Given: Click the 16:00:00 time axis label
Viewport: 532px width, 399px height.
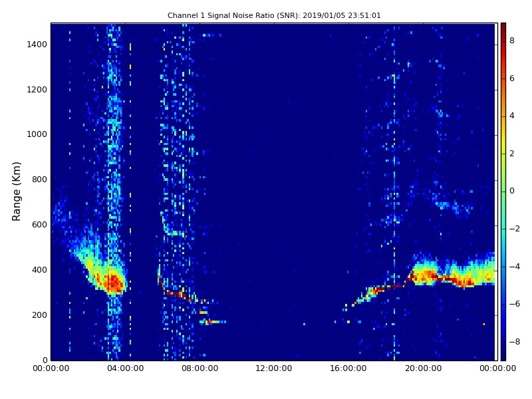Looking at the screenshot, I should pyautogui.click(x=348, y=368).
